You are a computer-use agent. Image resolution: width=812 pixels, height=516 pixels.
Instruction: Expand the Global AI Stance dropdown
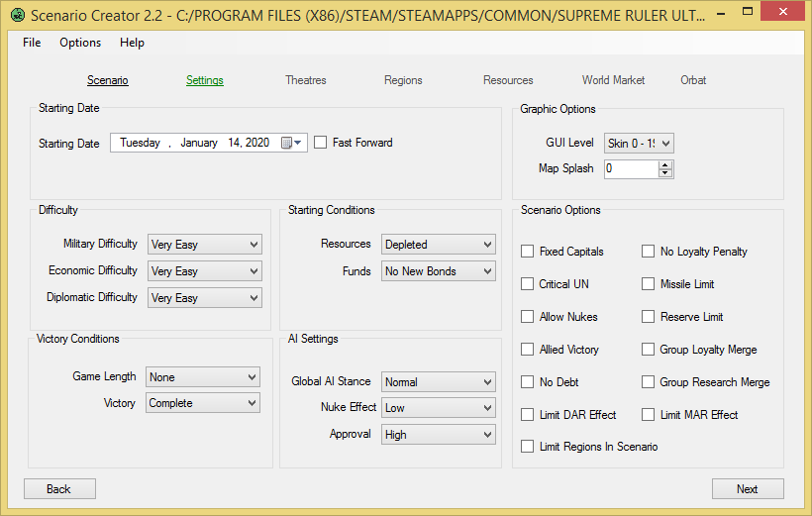pos(438,382)
